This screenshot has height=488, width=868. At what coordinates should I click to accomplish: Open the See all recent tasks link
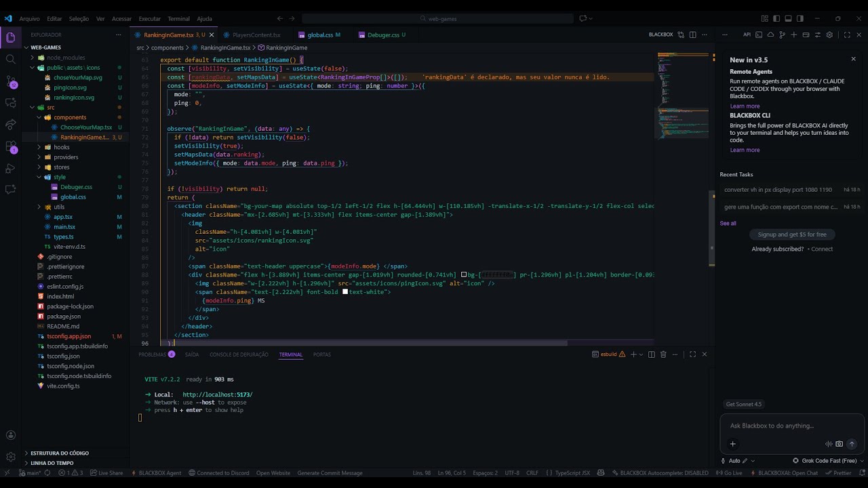click(728, 223)
